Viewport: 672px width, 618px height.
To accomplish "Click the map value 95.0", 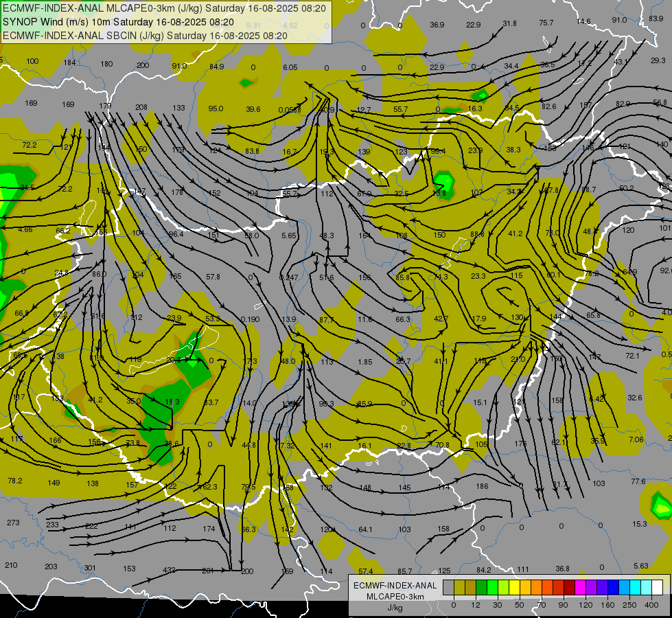I will tap(216, 108).
